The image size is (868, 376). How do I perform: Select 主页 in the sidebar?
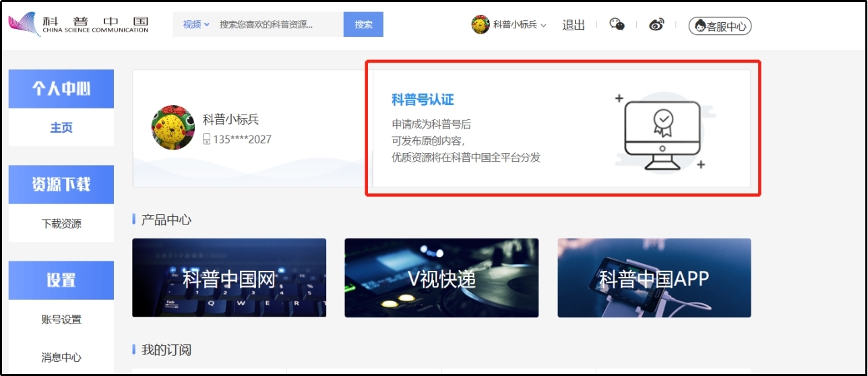click(x=61, y=127)
